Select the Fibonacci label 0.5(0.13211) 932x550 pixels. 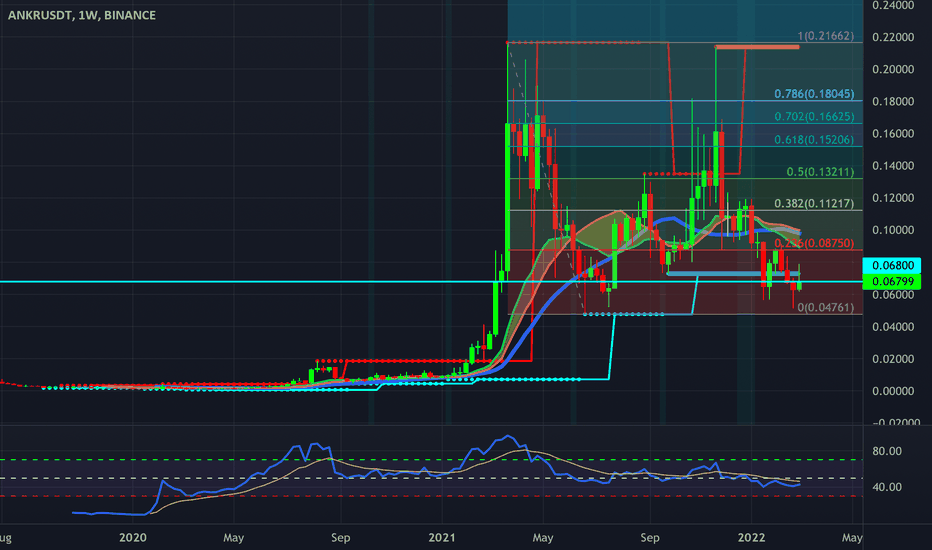click(820, 172)
